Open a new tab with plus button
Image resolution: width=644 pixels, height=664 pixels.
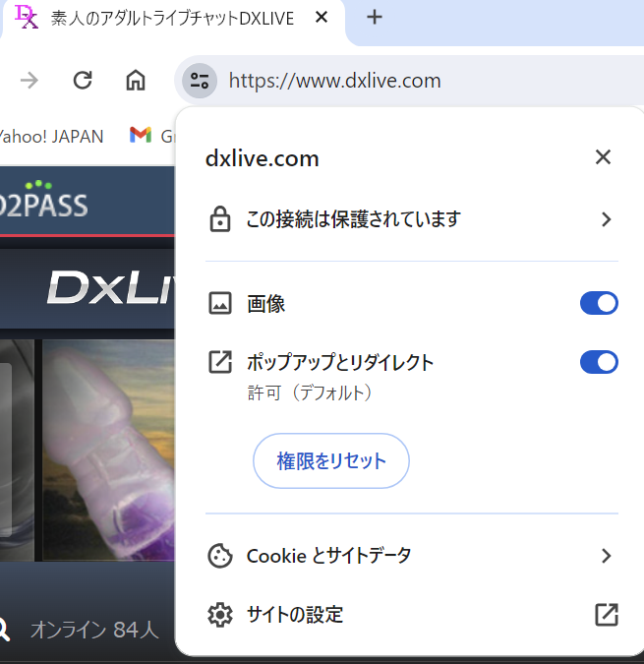coord(375,18)
